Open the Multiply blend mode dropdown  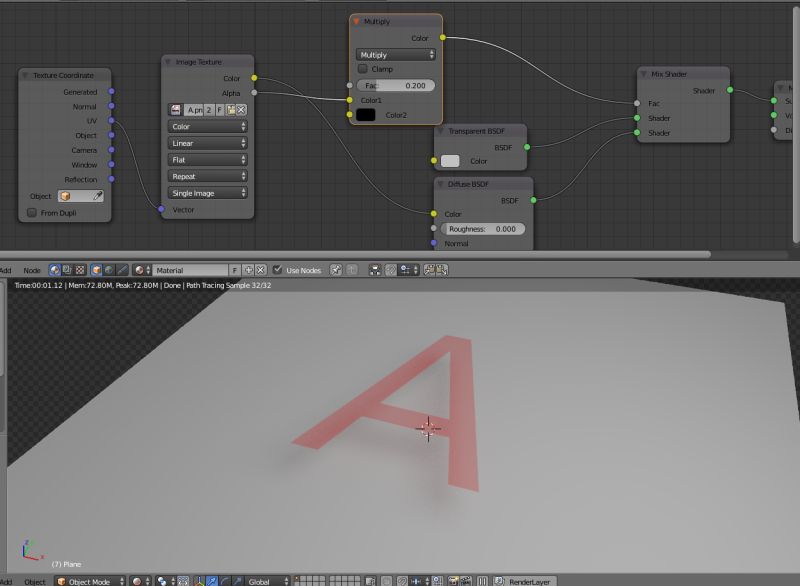point(396,54)
